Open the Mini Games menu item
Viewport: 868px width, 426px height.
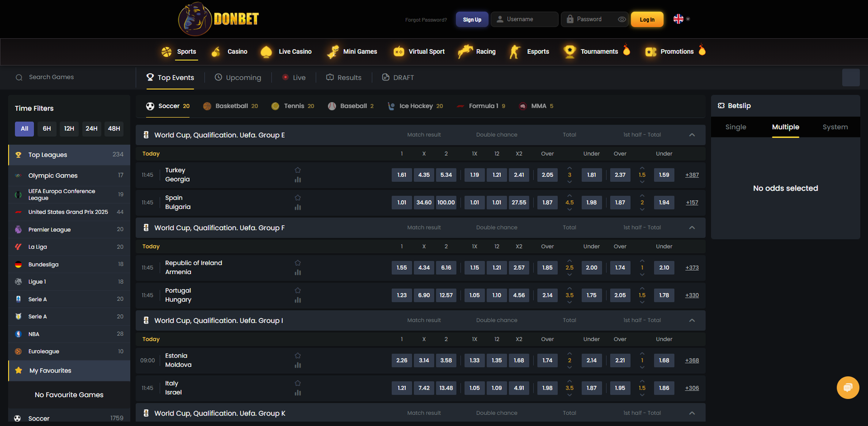pyautogui.click(x=352, y=52)
